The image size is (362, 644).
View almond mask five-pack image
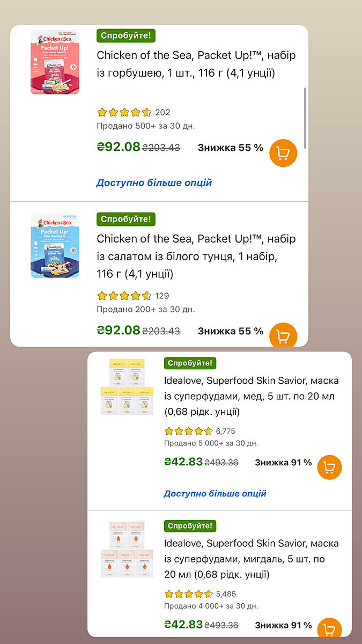[127, 549]
